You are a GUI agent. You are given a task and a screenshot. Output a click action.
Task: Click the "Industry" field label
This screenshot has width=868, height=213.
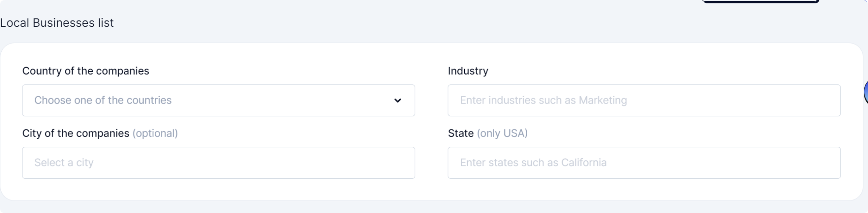click(x=468, y=71)
